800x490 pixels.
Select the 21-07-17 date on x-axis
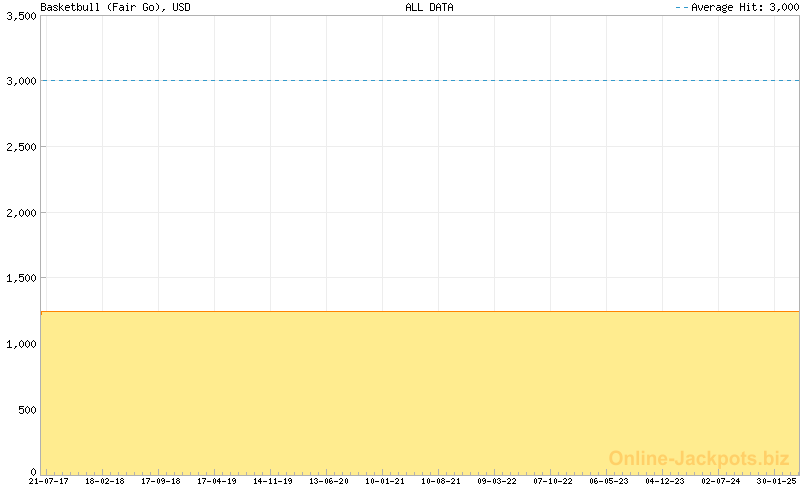48,481
